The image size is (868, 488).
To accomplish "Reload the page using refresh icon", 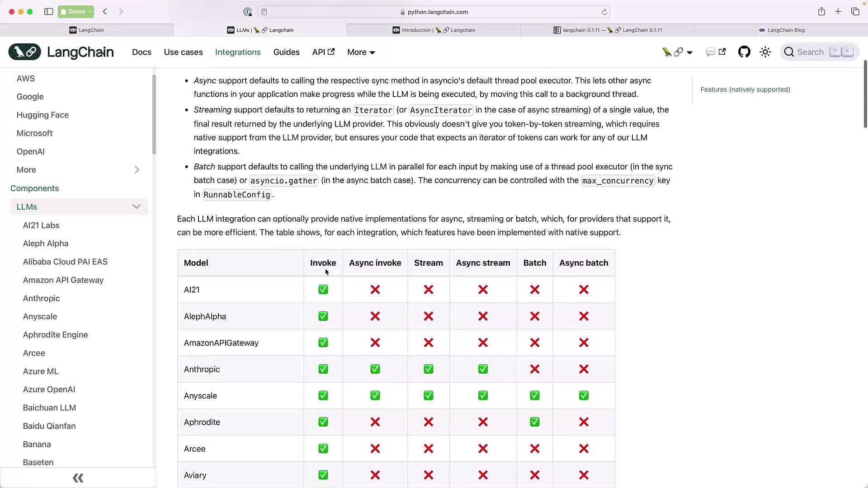I will pos(604,12).
